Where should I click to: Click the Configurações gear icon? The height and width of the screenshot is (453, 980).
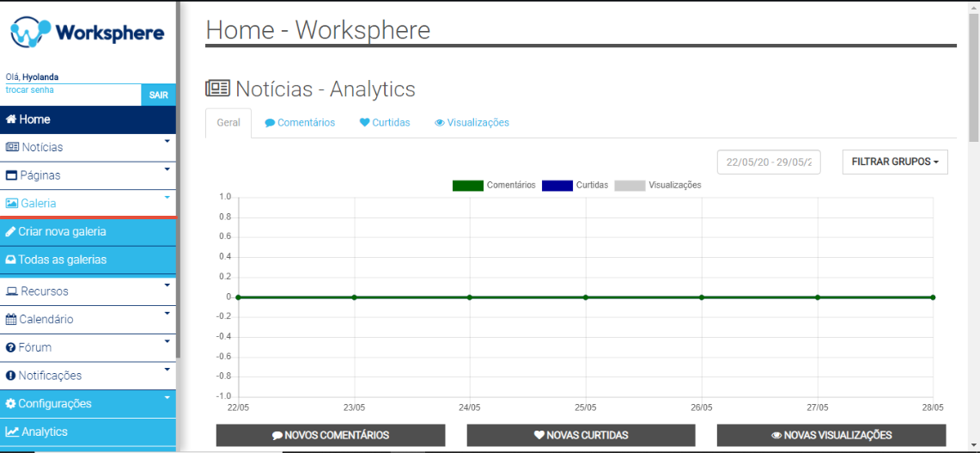click(10, 403)
